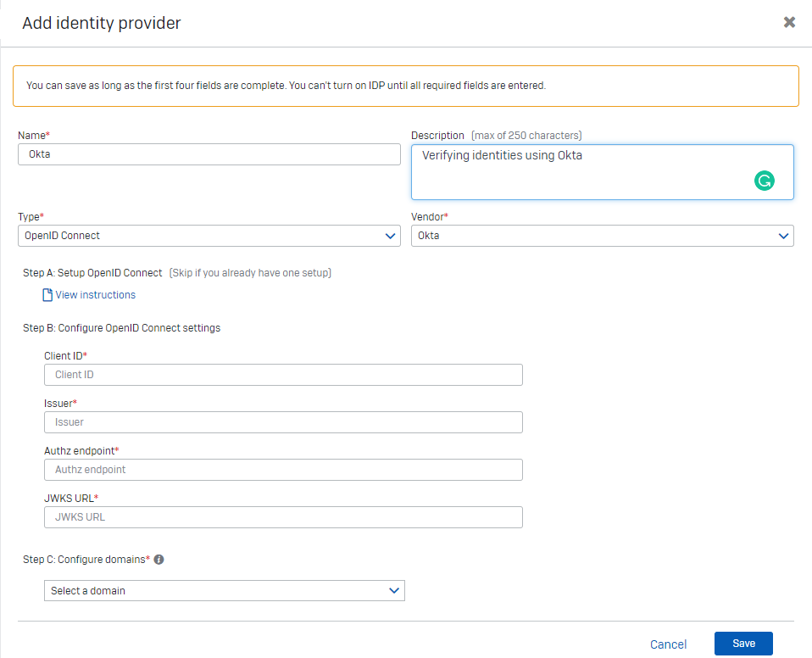Click the Issuer input field
This screenshot has height=658, width=812.
click(x=283, y=422)
